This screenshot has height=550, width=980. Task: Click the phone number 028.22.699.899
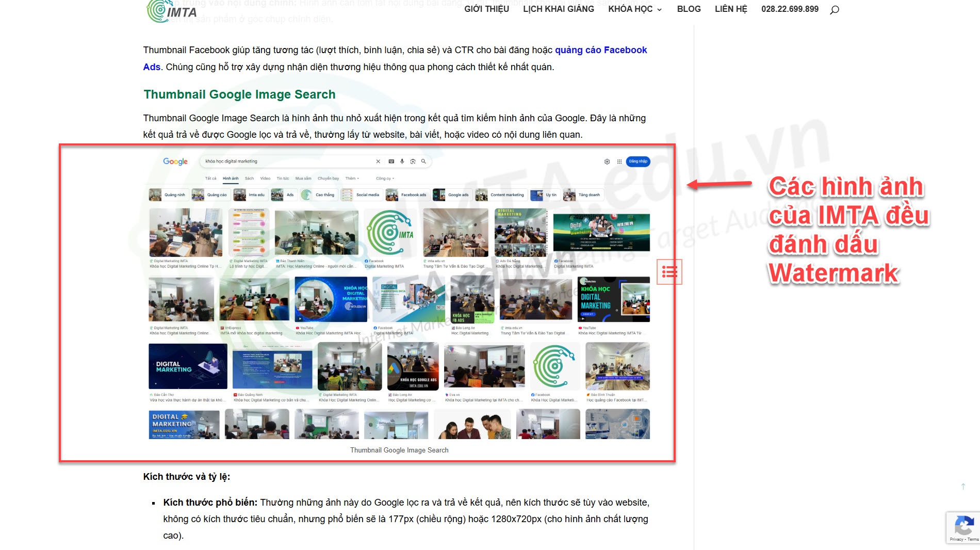click(790, 9)
